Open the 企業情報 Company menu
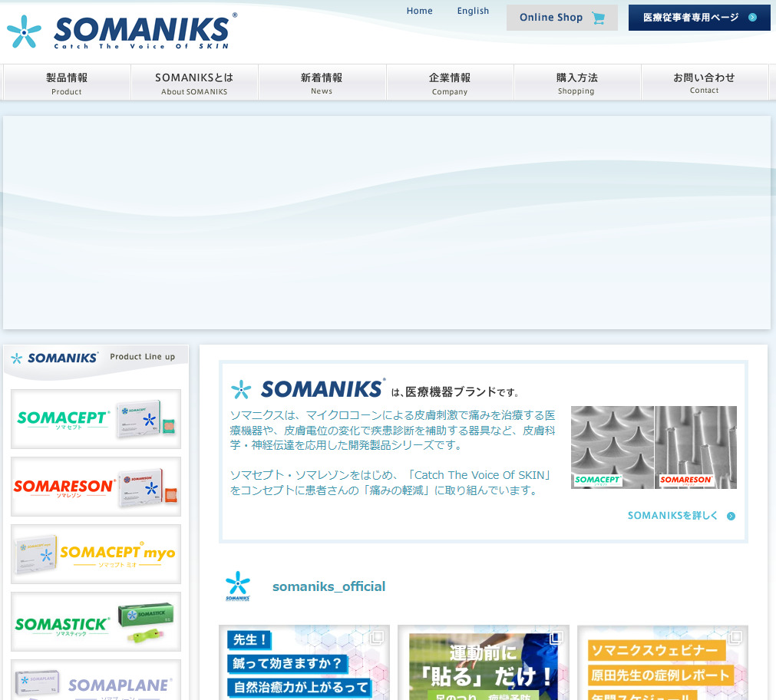Image resolution: width=776 pixels, height=700 pixels. pos(449,83)
